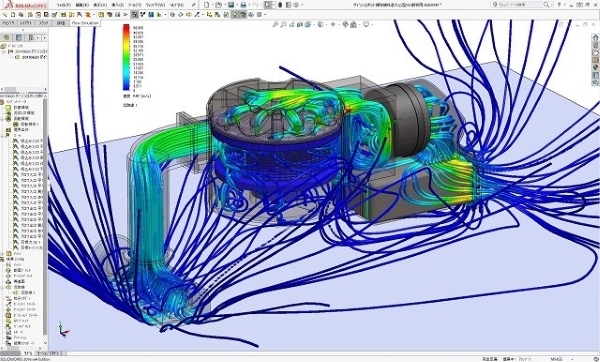Viewport: 600px width, 362px height.
Task: Click the search magnifier in command search
Action: point(546,5)
